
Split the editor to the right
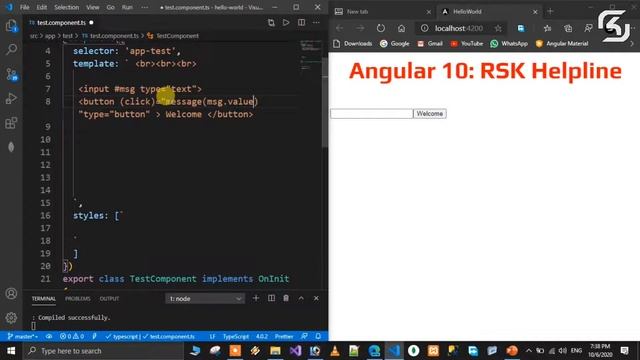(301, 23)
